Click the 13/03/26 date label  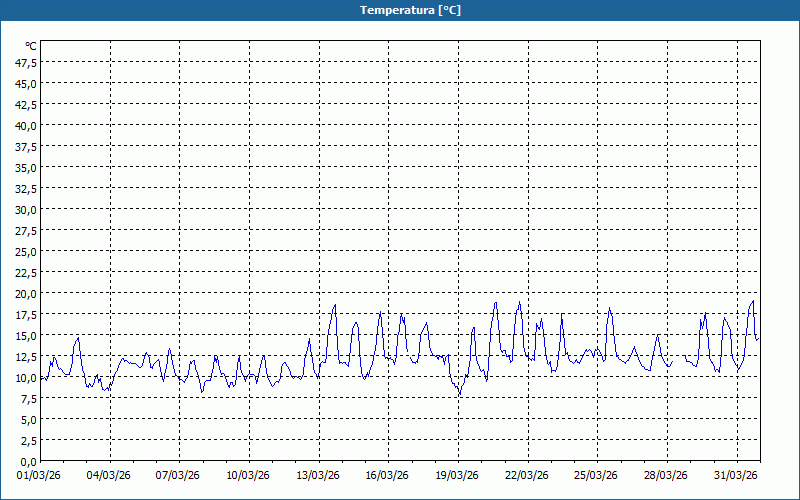(x=318, y=476)
